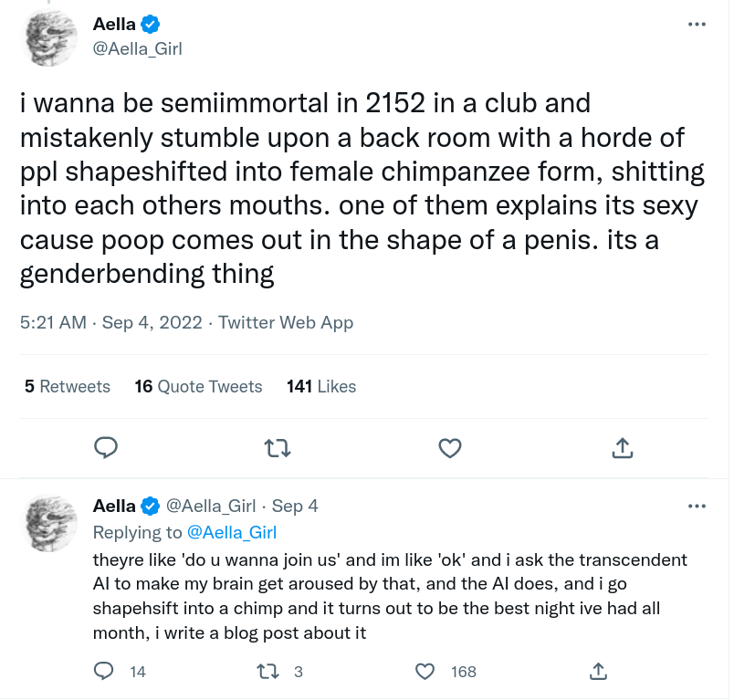Open more options menu on main tweet
This screenshot has width=734, height=700.
pyautogui.click(x=697, y=25)
